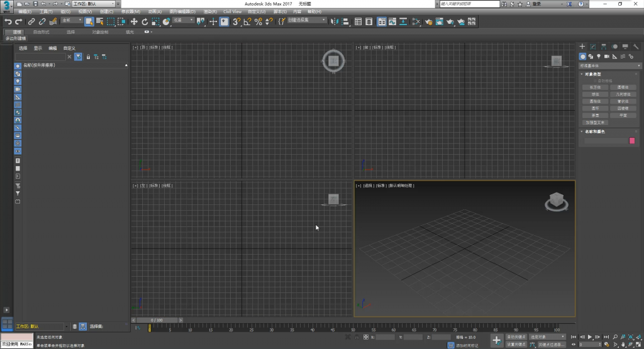Open the Select by Name dialog
Image resolution: width=644 pixels, height=349 pixels.
[100, 22]
